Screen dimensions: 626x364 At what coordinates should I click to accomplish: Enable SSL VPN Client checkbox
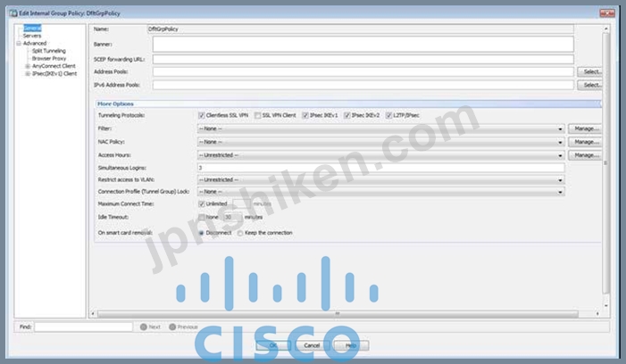pyautogui.click(x=258, y=116)
